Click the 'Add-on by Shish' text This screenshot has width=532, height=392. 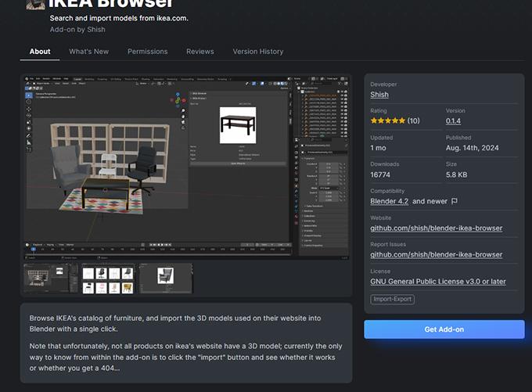pyautogui.click(x=77, y=30)
